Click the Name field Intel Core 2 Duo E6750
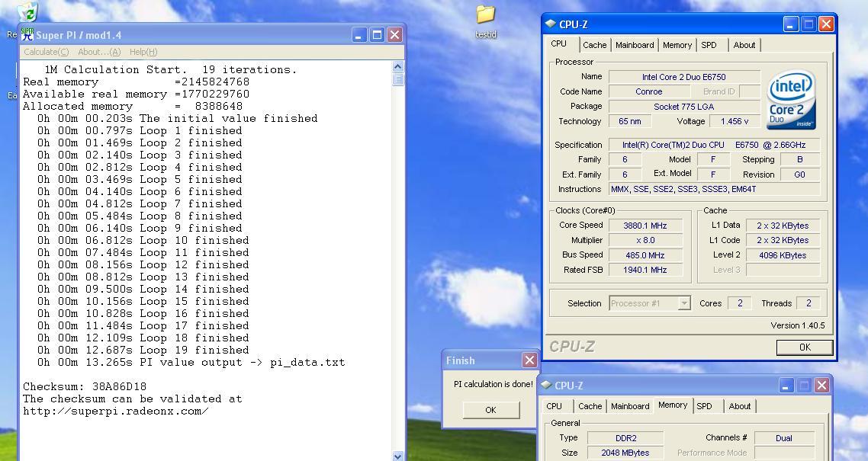 tap(684, 77)
